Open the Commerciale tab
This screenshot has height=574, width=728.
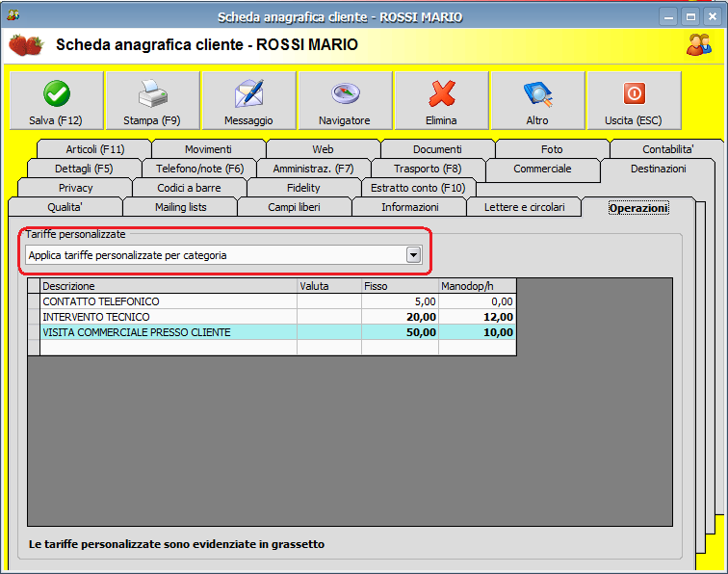pyautogui.click(x=542, y=169)
